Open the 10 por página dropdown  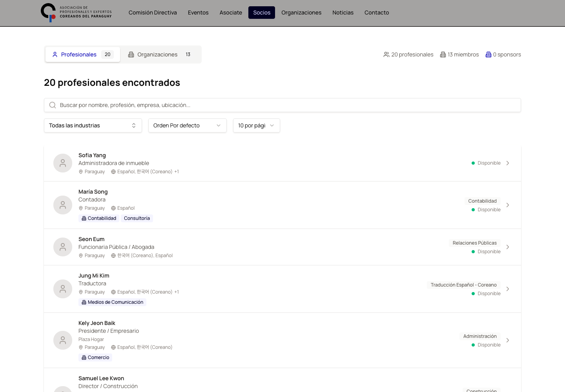[257, 125]
